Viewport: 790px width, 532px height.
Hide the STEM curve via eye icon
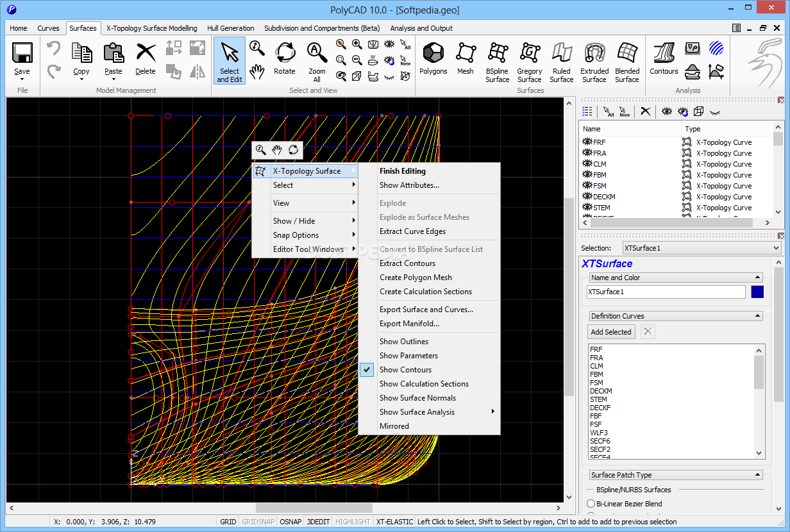point(587,208)
